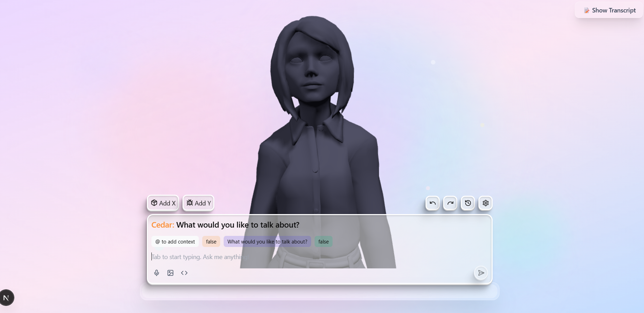Select the orange 'false' context tag
This screenshot has height=313, width=644.
(211, 241)
